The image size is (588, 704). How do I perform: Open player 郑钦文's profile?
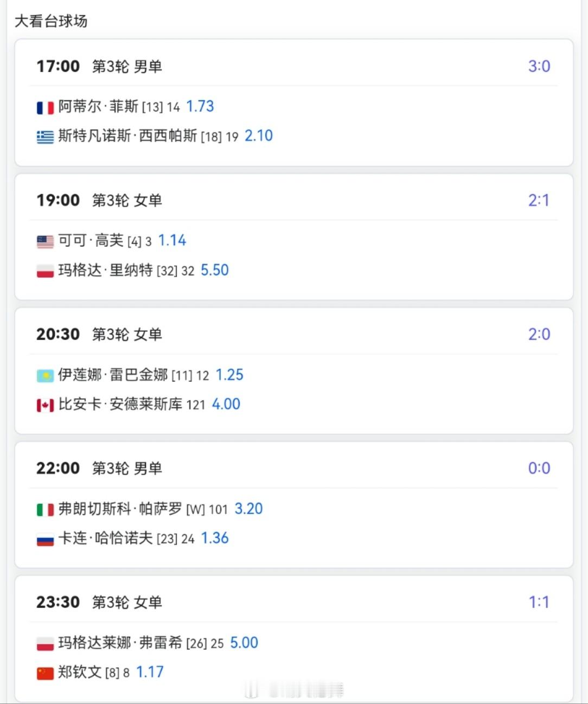(x=80, y=672)
